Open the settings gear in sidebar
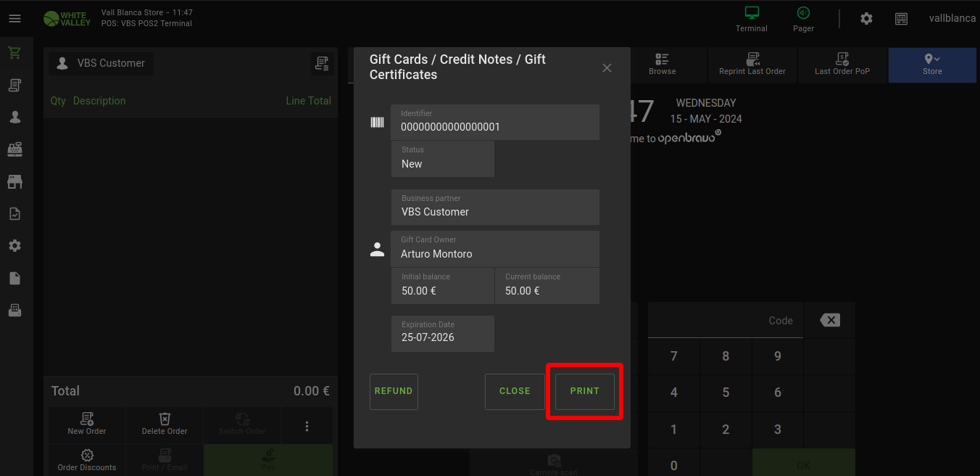 point(14,246)
